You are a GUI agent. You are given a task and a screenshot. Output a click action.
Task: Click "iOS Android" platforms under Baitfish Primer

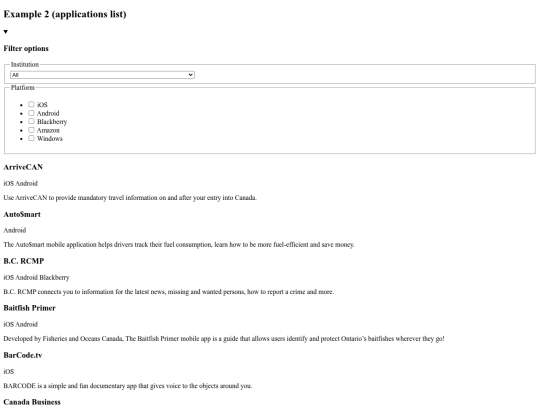click(x=21, y=324)
